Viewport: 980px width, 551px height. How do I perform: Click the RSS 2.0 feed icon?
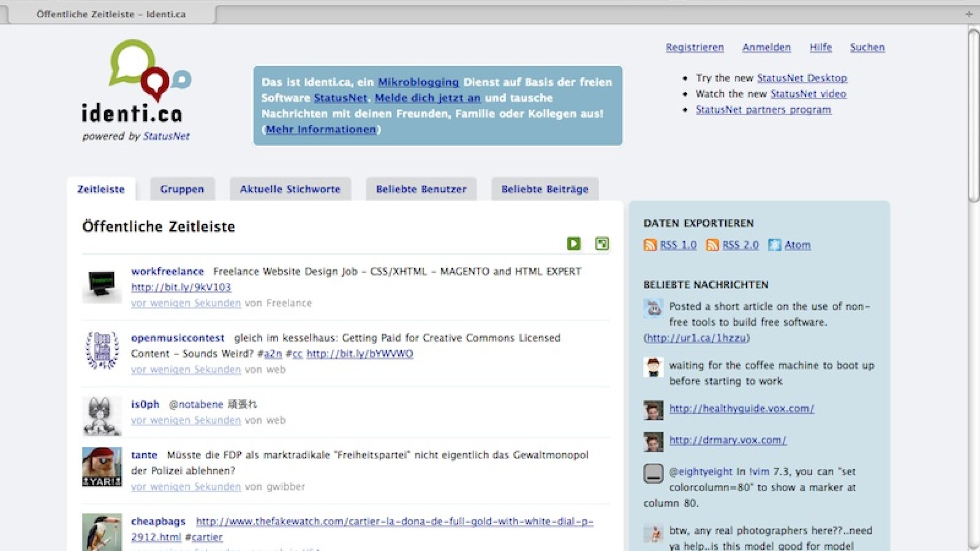click(712, 245)
